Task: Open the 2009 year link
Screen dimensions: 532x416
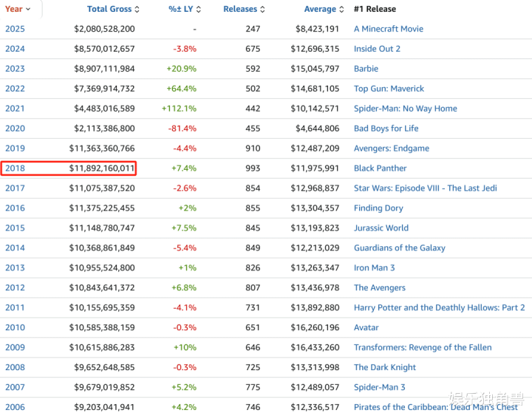Action: 15,347
